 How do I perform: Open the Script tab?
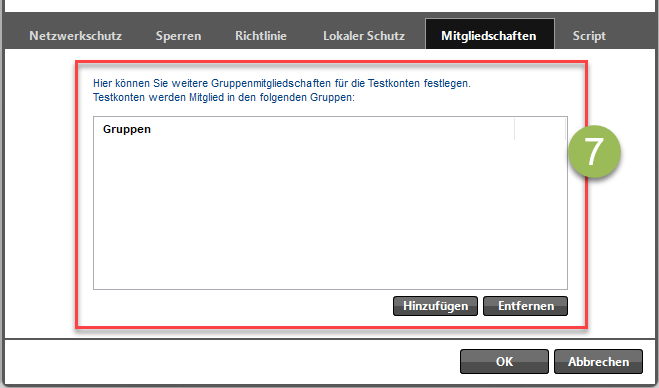(589, 36)
